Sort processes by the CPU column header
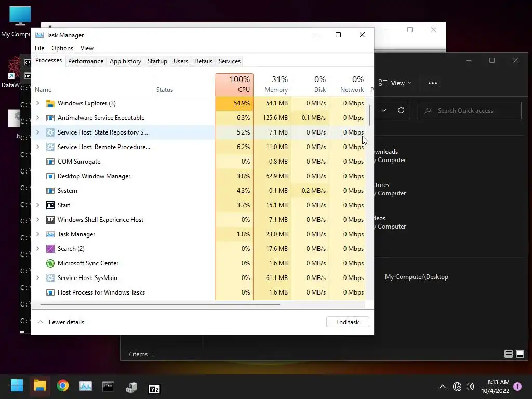This screenshot has height=399, width=532. pyautogui.click(x=234, y=85)
